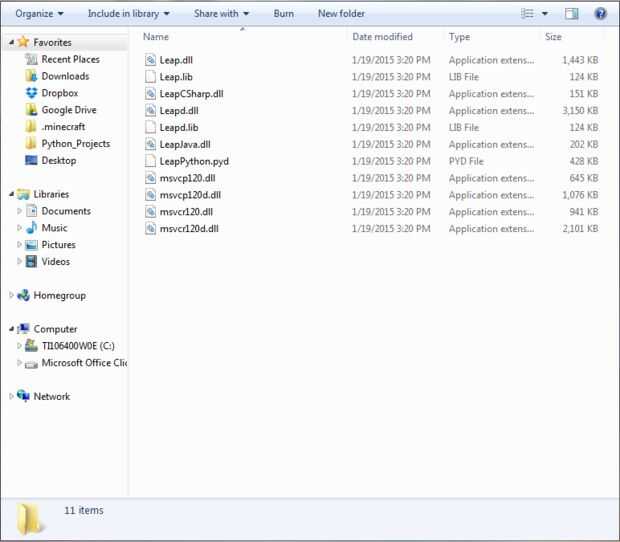Open the Organize menu
This screenshot has height=542, width=620.
39,13
